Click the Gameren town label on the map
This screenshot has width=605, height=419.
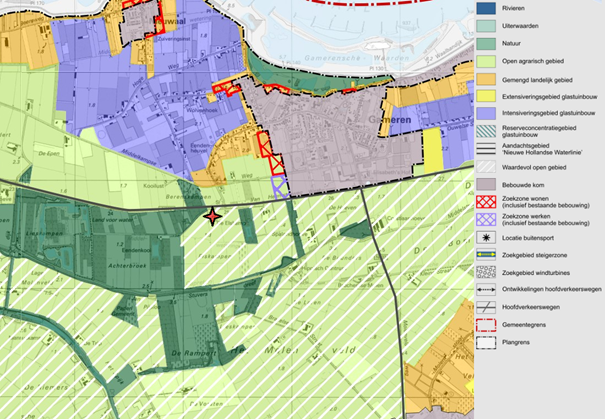click(390, 120)
